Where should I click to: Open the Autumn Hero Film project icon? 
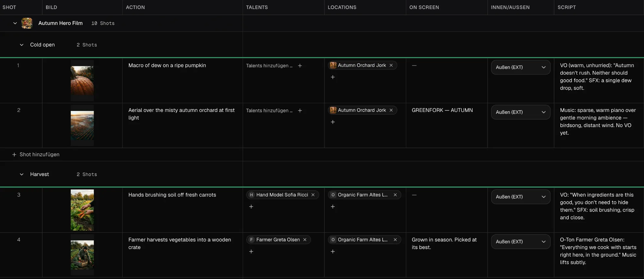pyautogui.click(x=27, y=23)
